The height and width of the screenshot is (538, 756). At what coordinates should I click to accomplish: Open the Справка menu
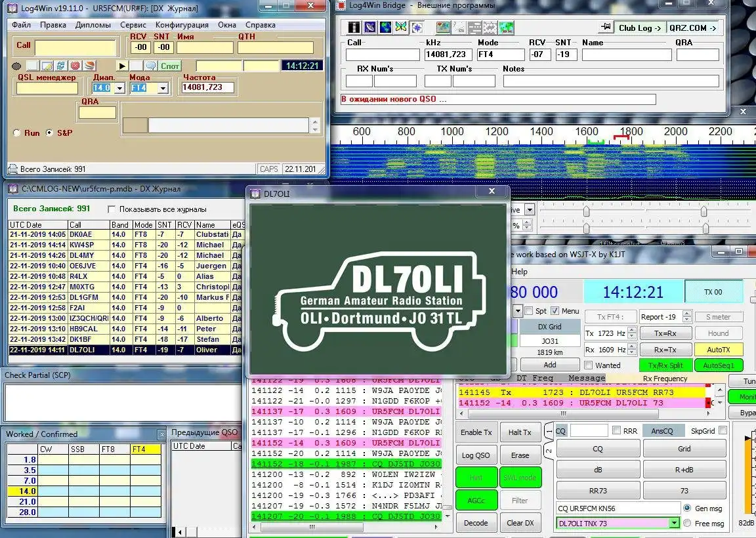click(261, 25)
